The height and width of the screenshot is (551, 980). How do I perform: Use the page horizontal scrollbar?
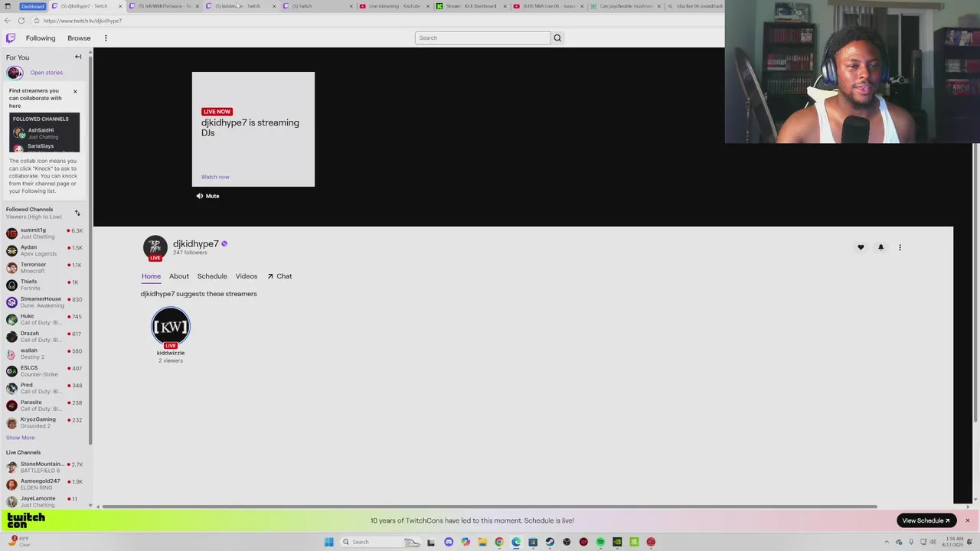[490, 507]
